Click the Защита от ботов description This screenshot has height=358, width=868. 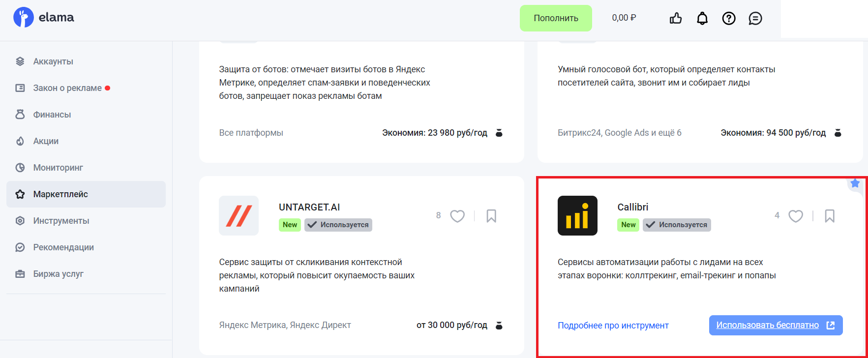click(325, 83)
